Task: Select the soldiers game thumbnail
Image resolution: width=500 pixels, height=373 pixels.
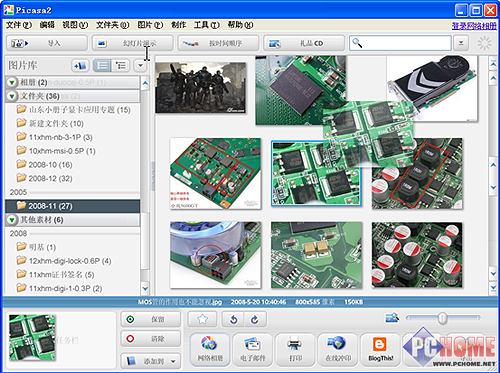Action: tap(201, 88)
